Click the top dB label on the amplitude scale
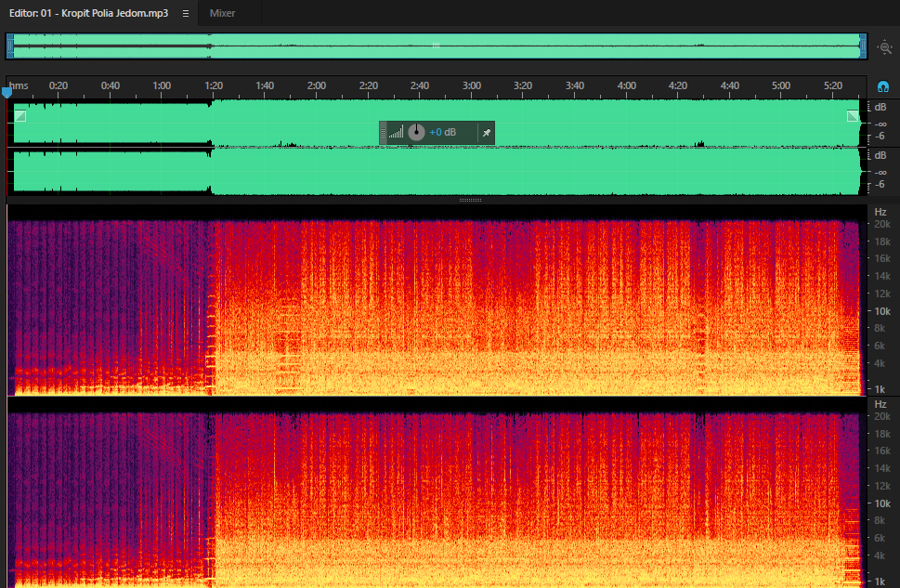The height and width of the screenshot is (588, 900). click(x=880, y=107)
